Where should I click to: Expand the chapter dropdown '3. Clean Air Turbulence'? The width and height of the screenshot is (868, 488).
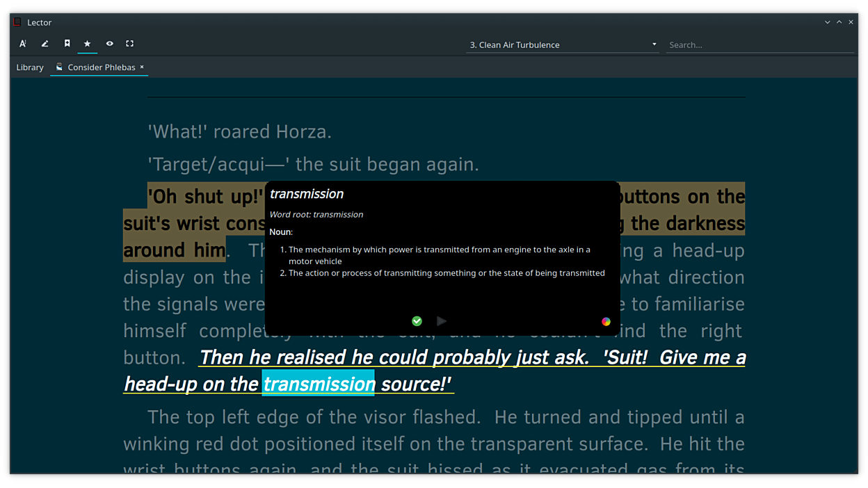(x=563, y=44)
